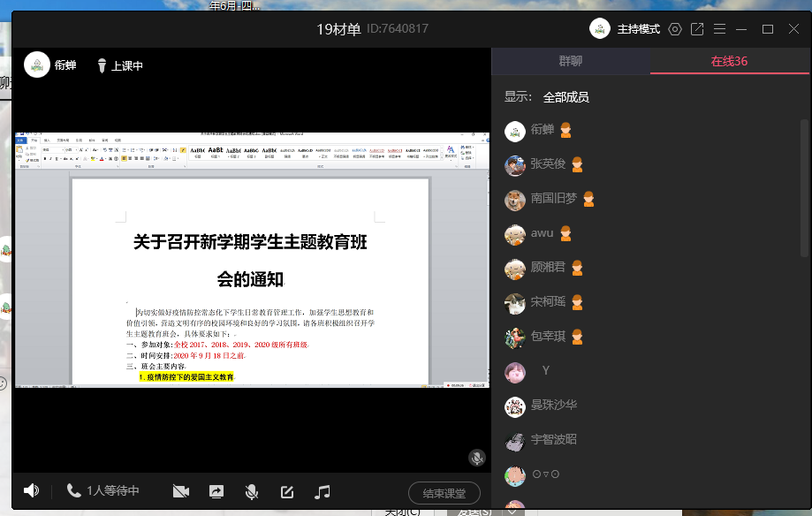The height and width of the screenshot is (516, 812).
Task: Start screen sharing from the bottom toolbar
Action: pos(216,491)
